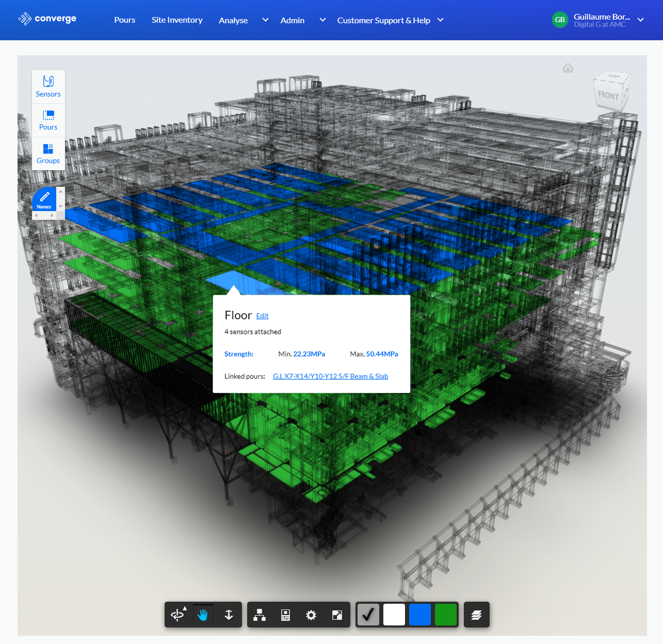Viewport: 663px width, 644px height.
Task: Select the vertical elevation arrows tool
Action: (x=229, y=615)
